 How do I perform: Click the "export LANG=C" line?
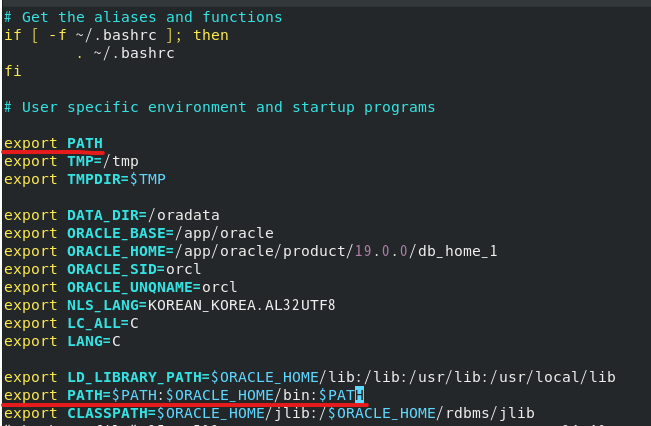tap(62, 341)
